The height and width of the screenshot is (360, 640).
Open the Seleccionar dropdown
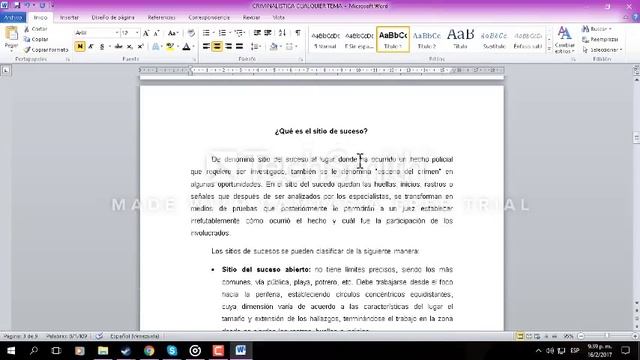[602, 50]
